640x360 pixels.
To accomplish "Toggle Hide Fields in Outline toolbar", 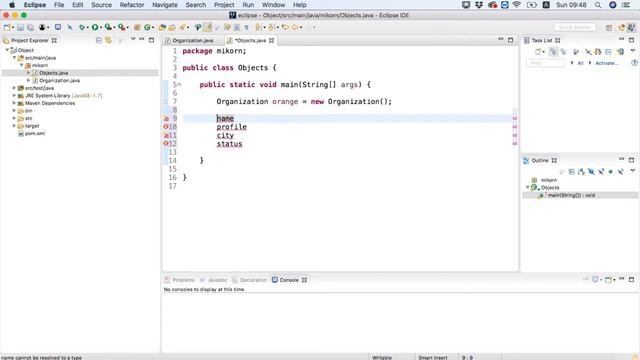I will click(x=591, y=172).
